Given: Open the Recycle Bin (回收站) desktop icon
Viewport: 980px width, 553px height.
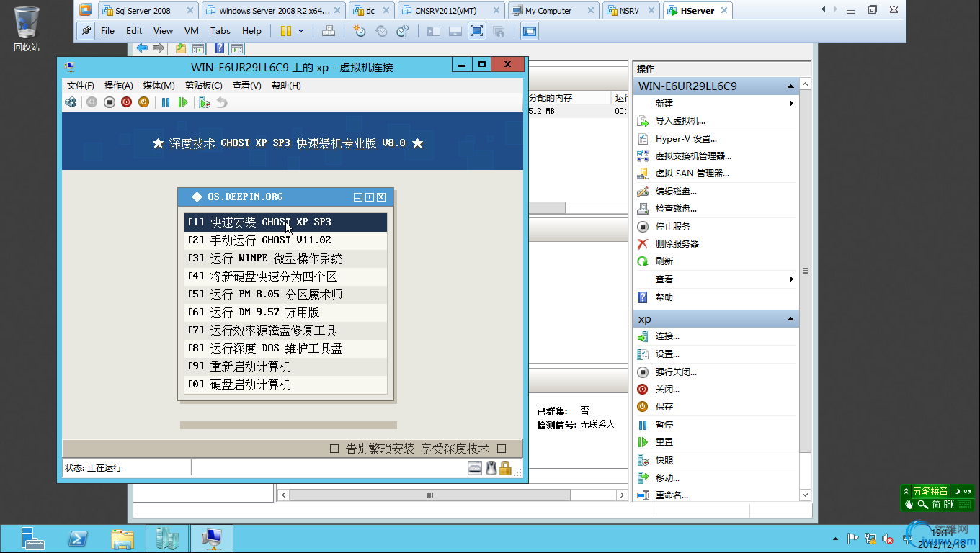Looking at the screenshot, I should [x=27, y=29].
